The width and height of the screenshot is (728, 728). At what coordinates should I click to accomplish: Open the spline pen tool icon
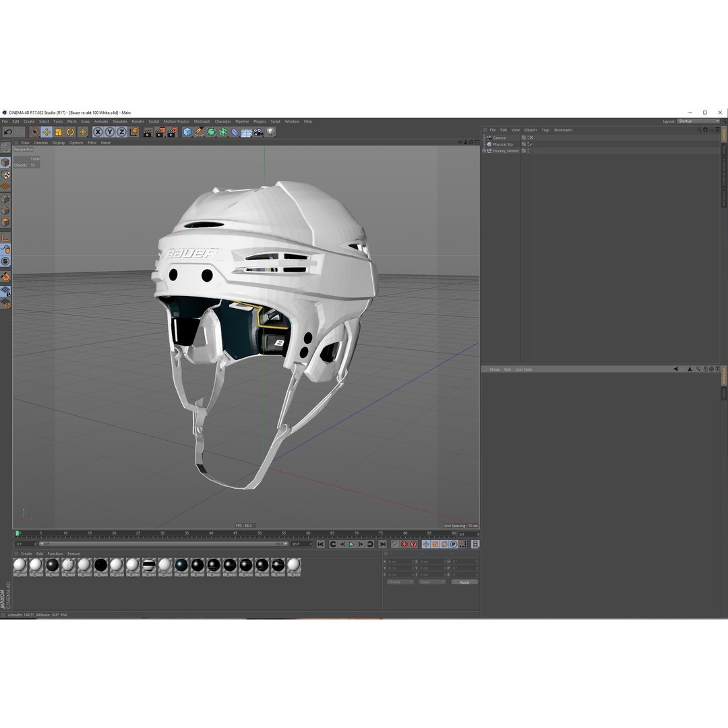click(199, 132)
